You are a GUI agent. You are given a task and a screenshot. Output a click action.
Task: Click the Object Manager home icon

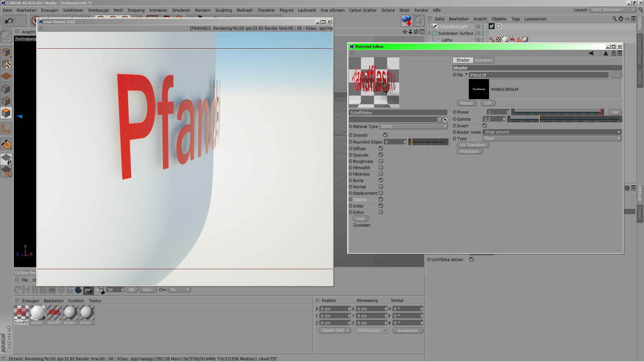[621, 19]
